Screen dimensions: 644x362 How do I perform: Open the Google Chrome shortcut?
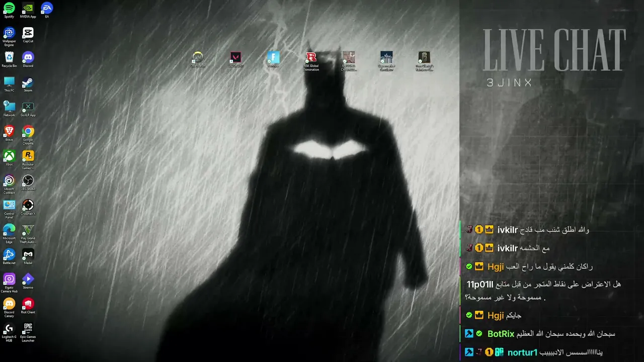[x=28, y=135]
